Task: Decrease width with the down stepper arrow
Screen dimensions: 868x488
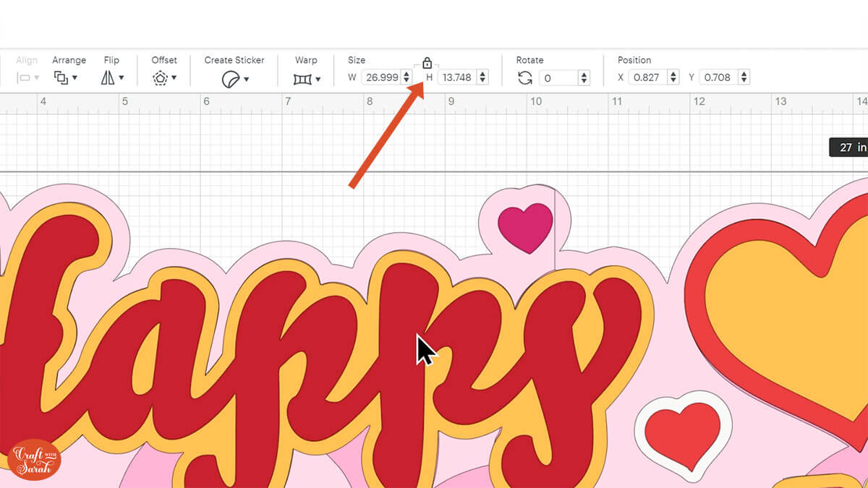Action: click(407, 81)
